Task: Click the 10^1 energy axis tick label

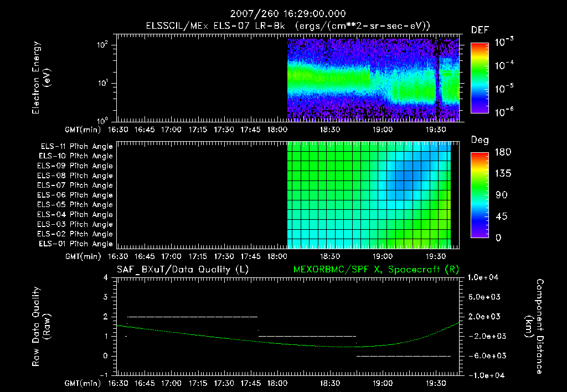Action: pos(102,83)
